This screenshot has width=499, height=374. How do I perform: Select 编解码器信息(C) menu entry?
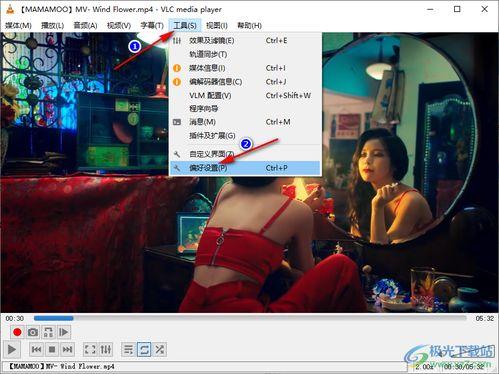click(245, 82)
